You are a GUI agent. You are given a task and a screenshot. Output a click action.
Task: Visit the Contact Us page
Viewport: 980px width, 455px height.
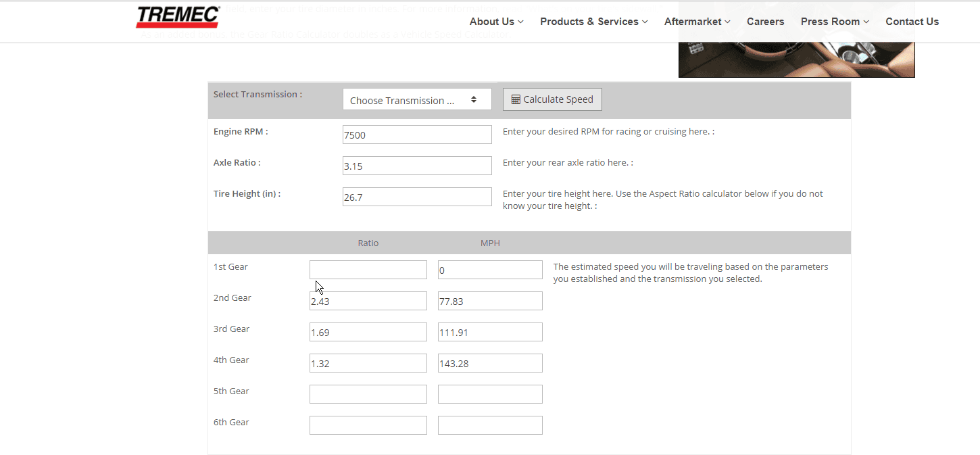pyautogui.click(x=912, y=22)
